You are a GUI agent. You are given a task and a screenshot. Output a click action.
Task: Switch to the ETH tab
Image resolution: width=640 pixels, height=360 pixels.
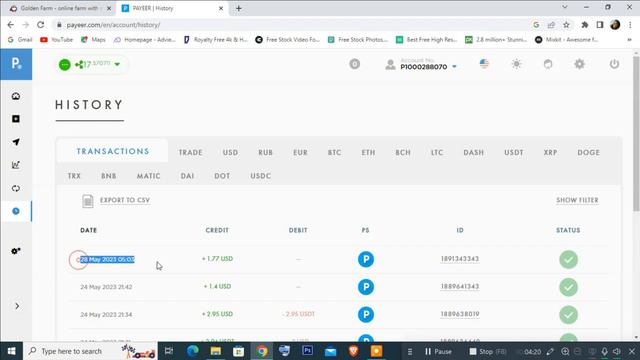368,152
